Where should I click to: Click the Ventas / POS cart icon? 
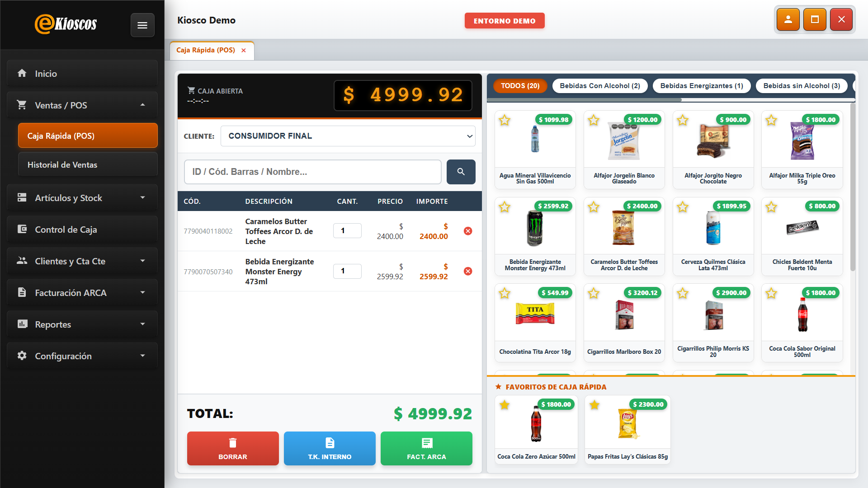(22, 105)
